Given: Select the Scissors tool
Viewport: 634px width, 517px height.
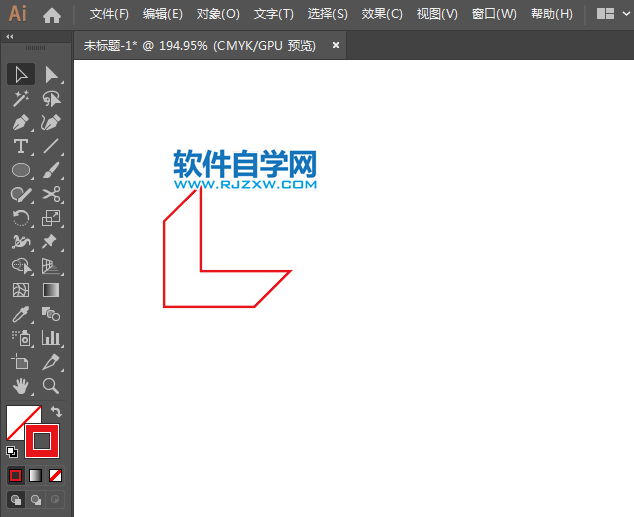Looking at the screenshot, I should tap(51, 194).
